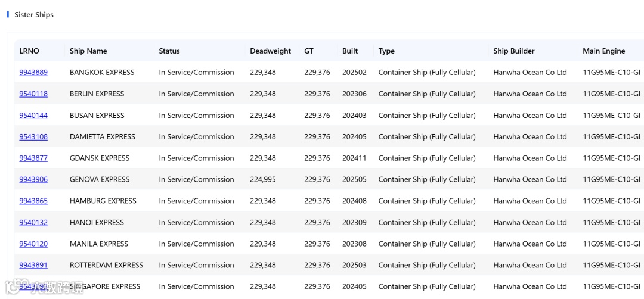Select built date 202503
This screenshot has width=644, height=299.
(354, 265)
